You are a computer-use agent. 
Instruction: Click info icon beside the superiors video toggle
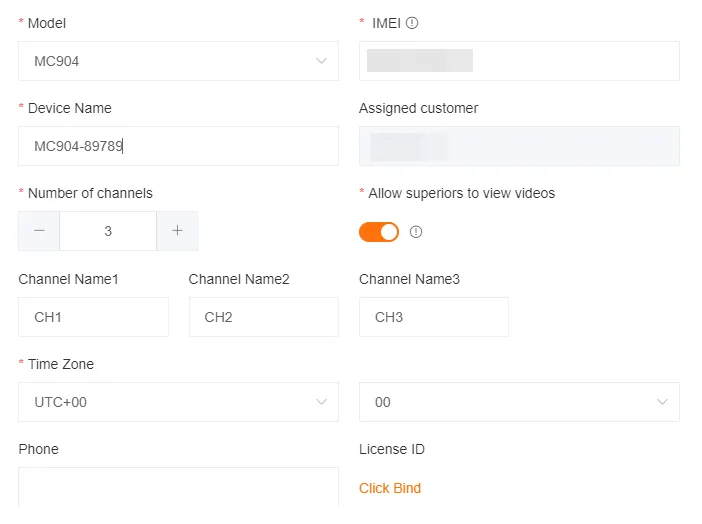click(x=416, y=232)
